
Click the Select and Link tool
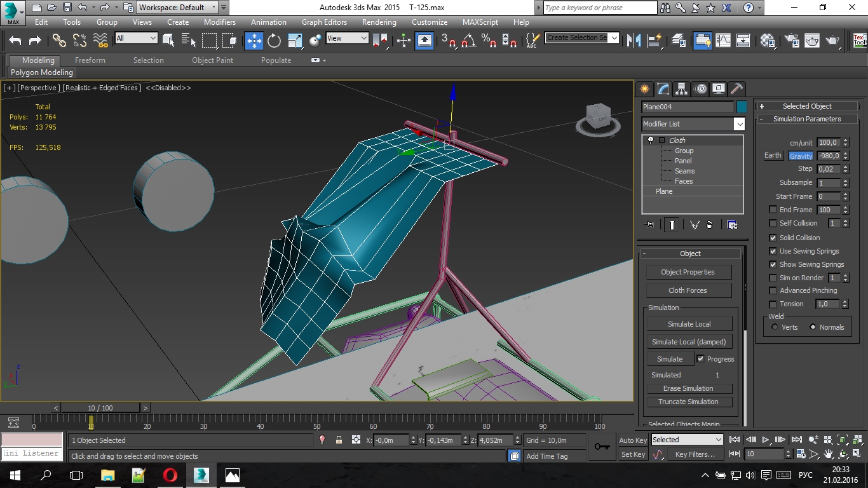point(59,41)
